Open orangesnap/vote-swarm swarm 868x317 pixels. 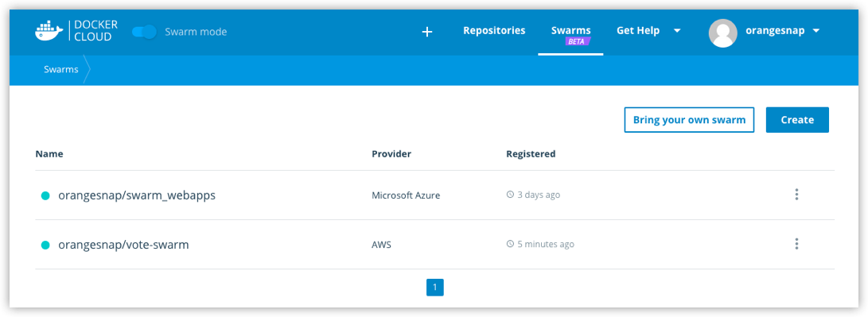[x=123, y=245]
